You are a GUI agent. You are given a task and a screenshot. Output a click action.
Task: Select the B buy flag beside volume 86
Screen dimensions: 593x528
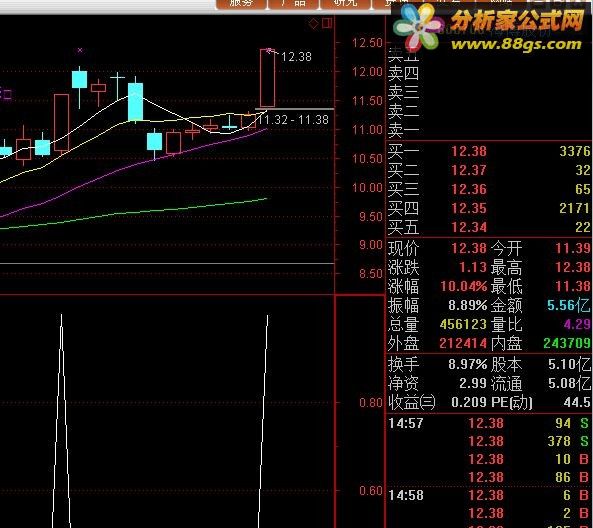(584, 477)
